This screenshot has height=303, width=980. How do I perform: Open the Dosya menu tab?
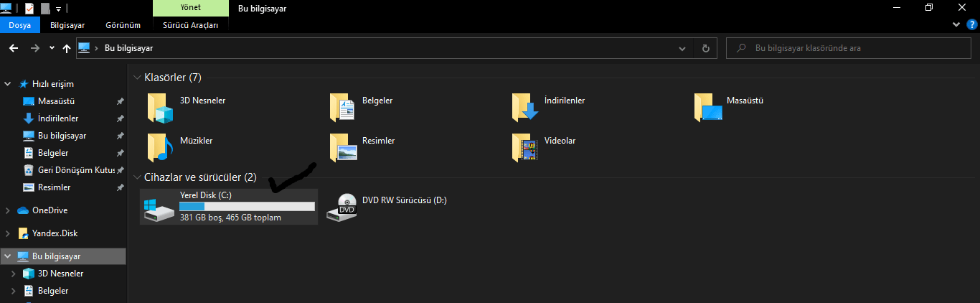coord(20,24)
